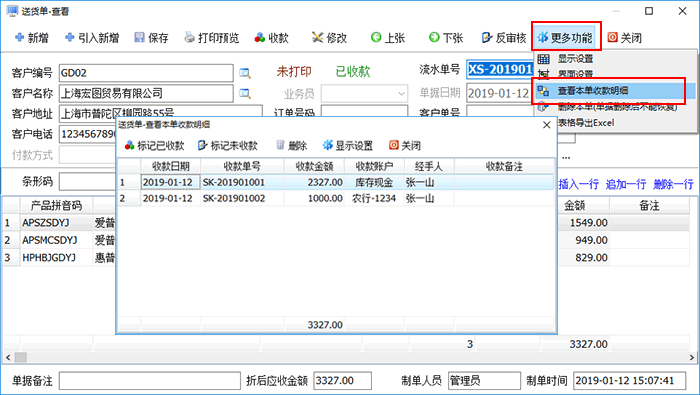Viewport: 700px width, 395px height.
Task: Click amount 2327.00 cell
Action: coord(314,182)
